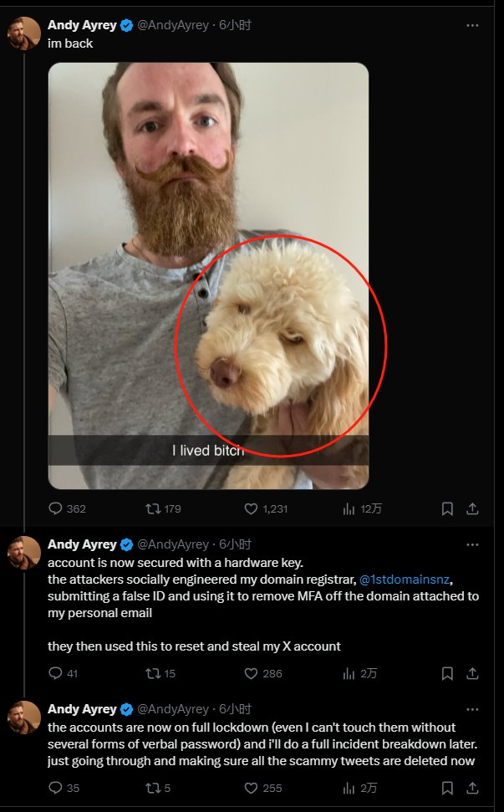The height and width of the screenshot is (812, 504).
Task: Open Andy Ayrey's profile from first tweet name
Action: [82, 26]
